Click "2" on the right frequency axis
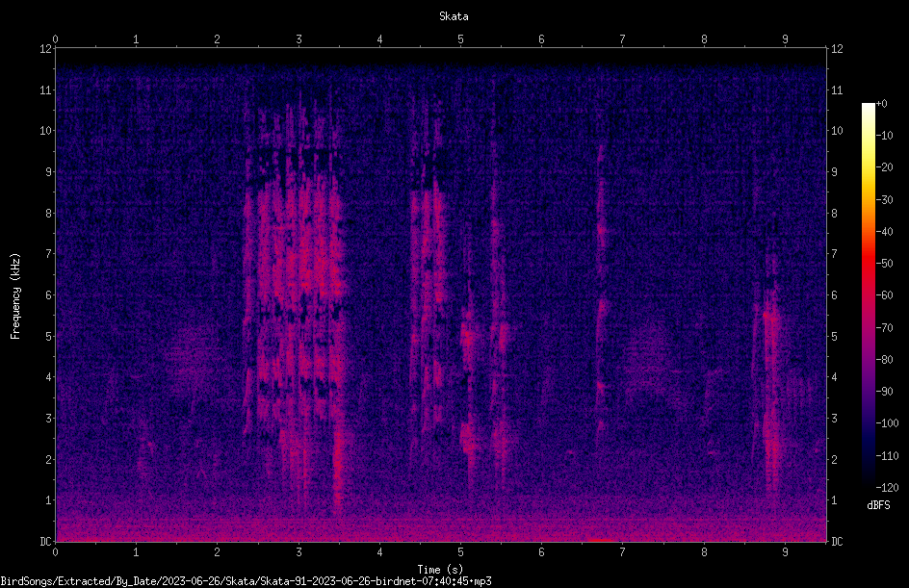The image size is (909, 588). pyautogui.click(x=834, y=459)
